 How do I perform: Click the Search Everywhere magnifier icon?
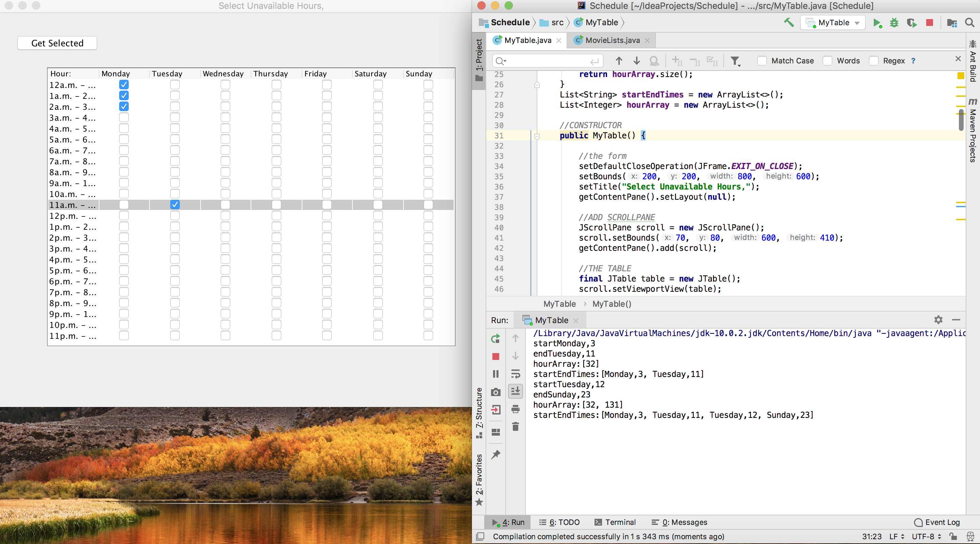tap(970, 23)
